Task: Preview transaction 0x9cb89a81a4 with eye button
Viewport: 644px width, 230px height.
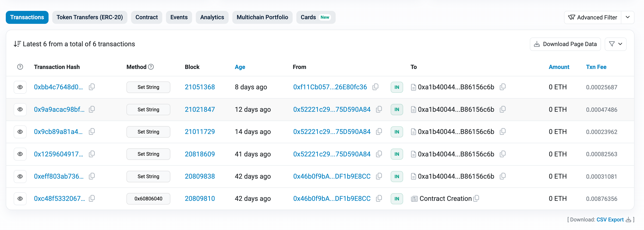Action: tap(20, 132)
